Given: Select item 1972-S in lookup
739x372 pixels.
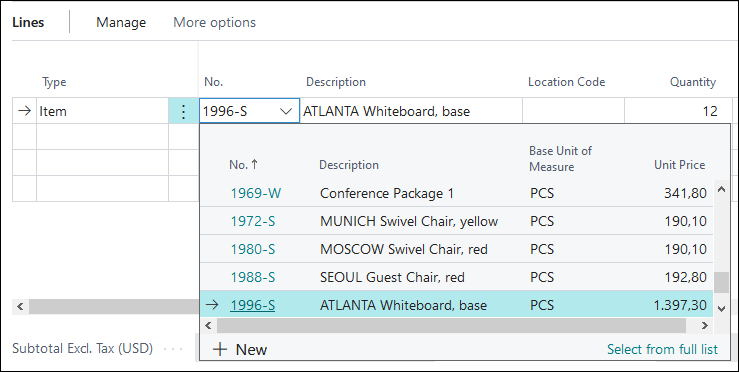Looking at the screenshot, I should pyautogui.click(x=253, y=221).
